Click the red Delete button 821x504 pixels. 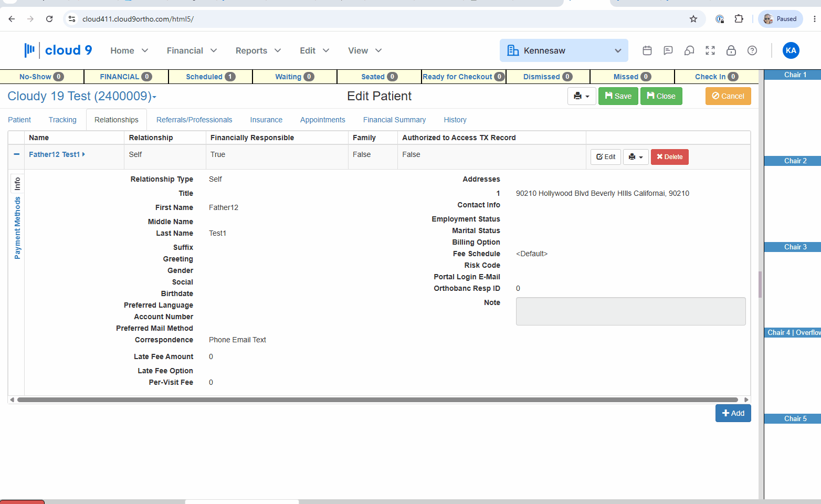670,157
